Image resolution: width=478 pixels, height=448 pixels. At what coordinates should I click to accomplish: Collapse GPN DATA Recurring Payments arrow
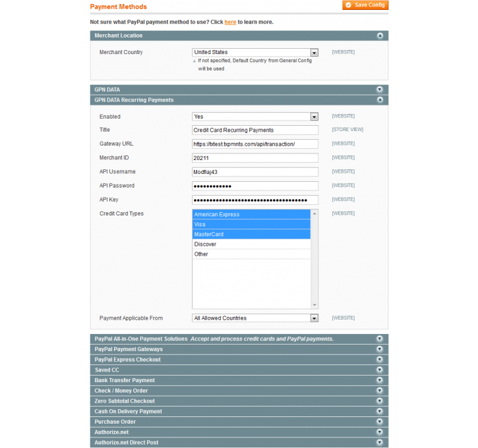pyautogui.click(x=380, y=99)
